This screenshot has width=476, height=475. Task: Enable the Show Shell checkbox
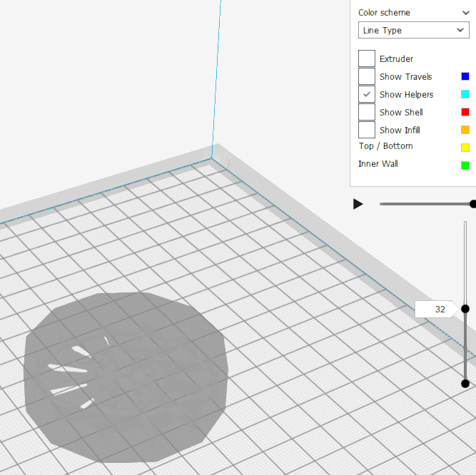tap(366, 112)
